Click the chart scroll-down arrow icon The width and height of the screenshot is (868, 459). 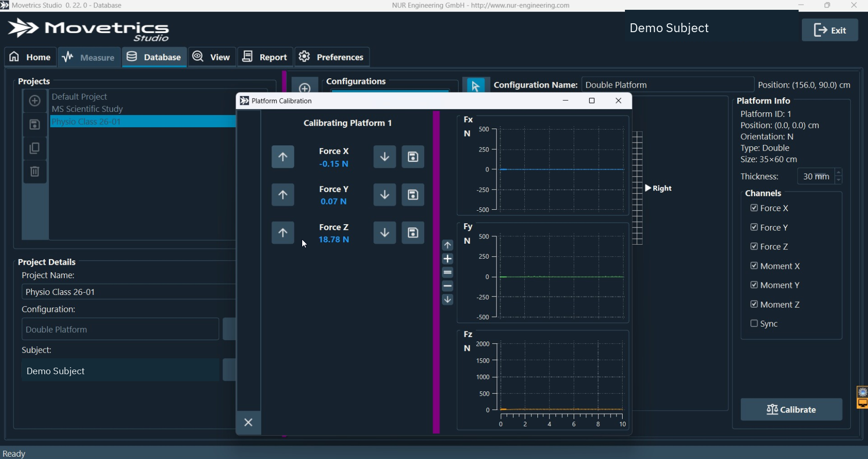(448, 300)
